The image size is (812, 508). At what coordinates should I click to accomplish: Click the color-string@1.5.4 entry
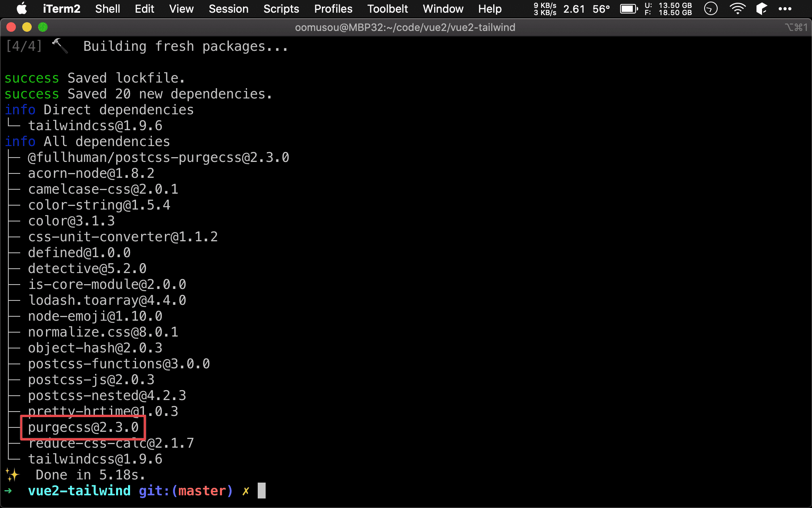(x=99, y=205)
